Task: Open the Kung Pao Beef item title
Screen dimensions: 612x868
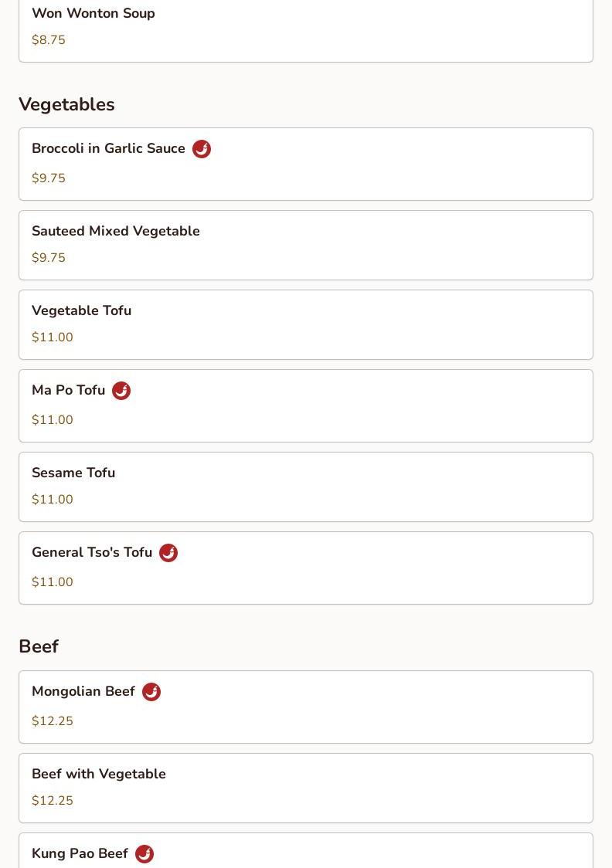Action: pyautogui.click(x=80, y=853)
